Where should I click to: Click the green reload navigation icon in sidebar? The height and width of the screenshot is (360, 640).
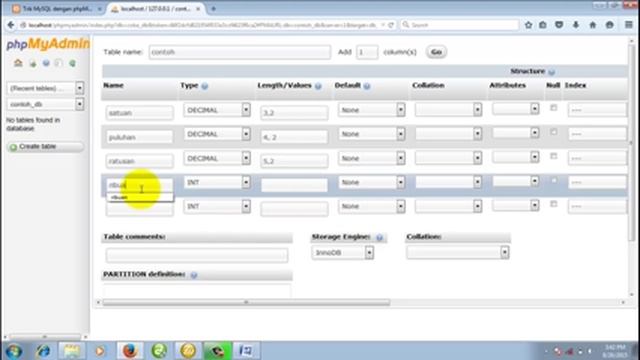tap(72, 63)
